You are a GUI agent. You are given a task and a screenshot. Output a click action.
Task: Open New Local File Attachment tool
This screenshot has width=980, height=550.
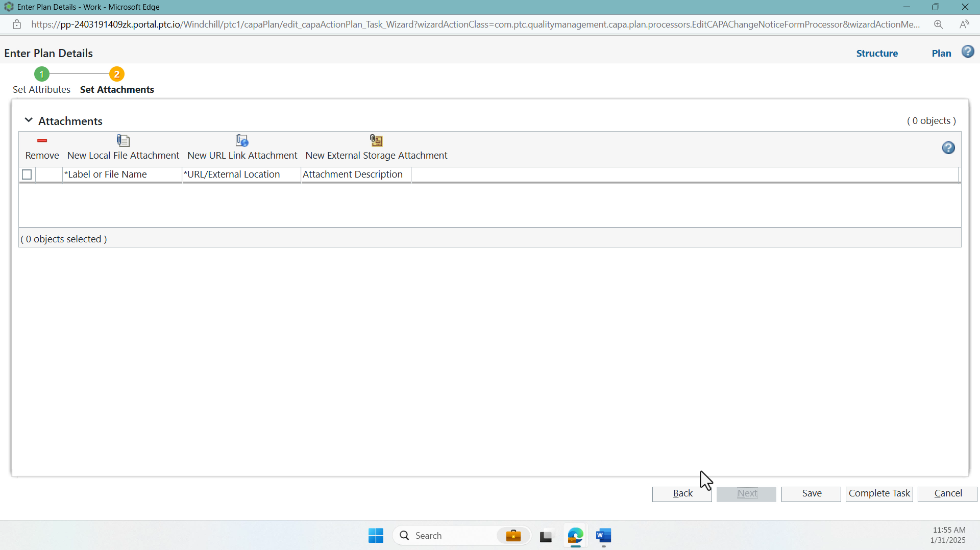click(x=122, y=148)
